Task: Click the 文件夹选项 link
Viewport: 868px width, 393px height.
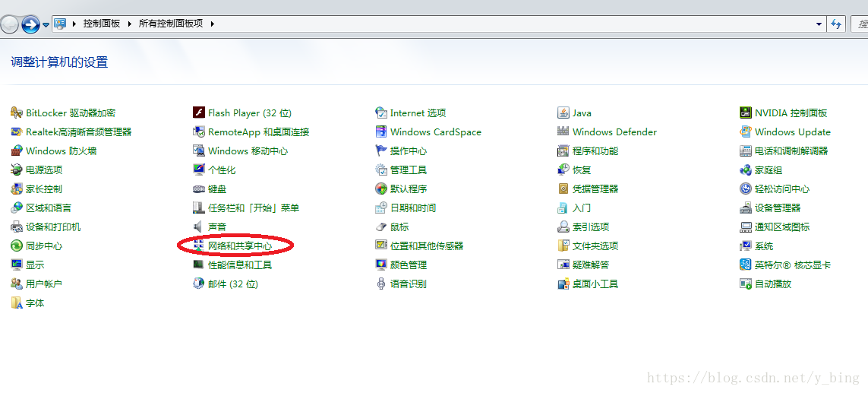Action: pos(595,246)
